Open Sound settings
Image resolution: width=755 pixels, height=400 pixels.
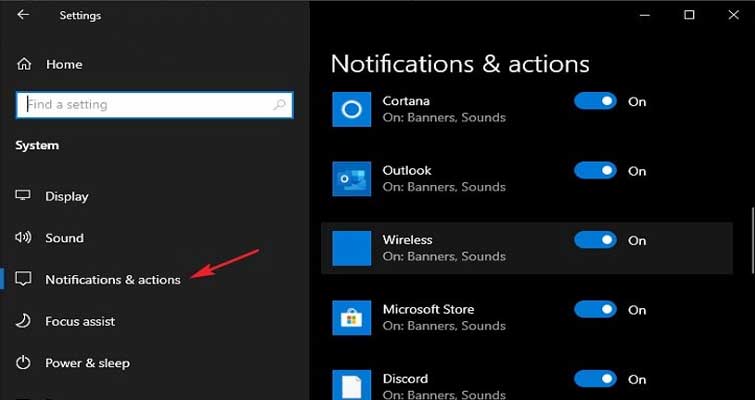pyautogui.click(x=65, y=238)
